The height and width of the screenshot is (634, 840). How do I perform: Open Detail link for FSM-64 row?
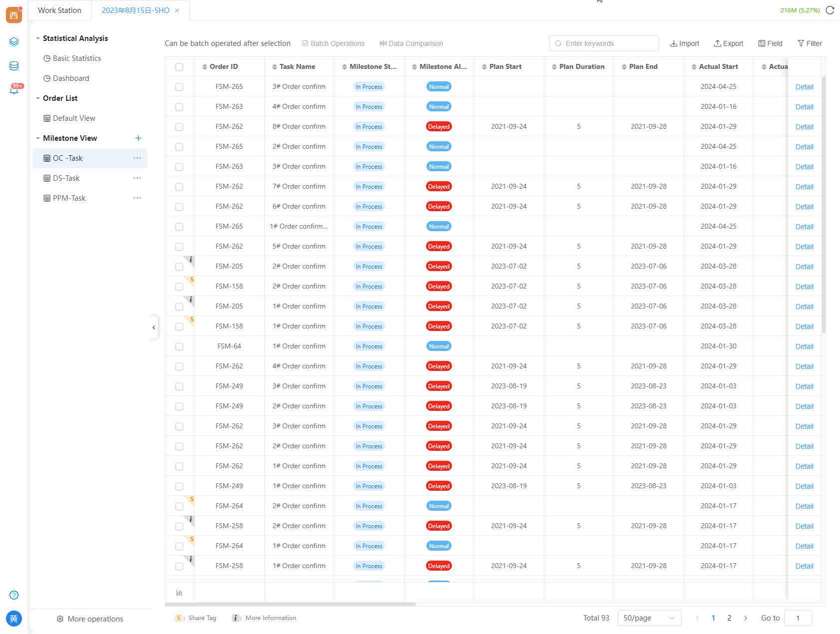[804, 346]
